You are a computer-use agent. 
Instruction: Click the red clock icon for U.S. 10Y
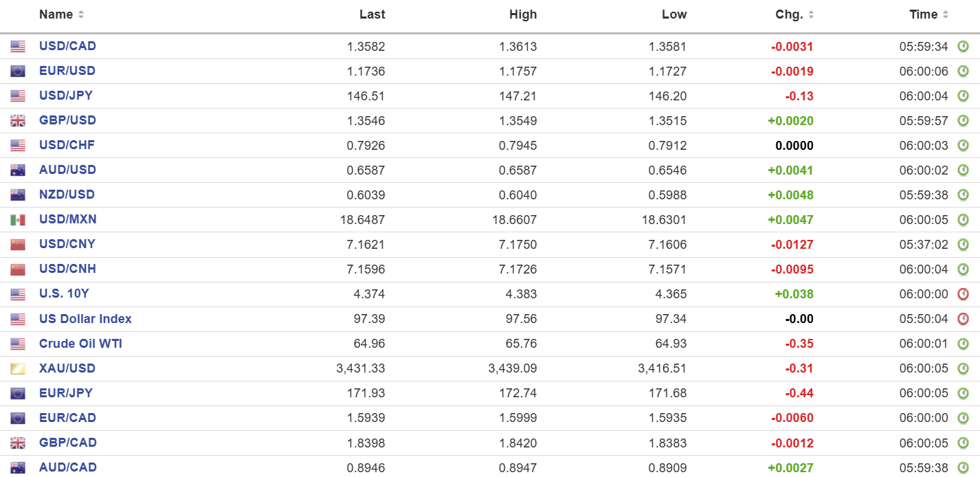tap(964, 294)
